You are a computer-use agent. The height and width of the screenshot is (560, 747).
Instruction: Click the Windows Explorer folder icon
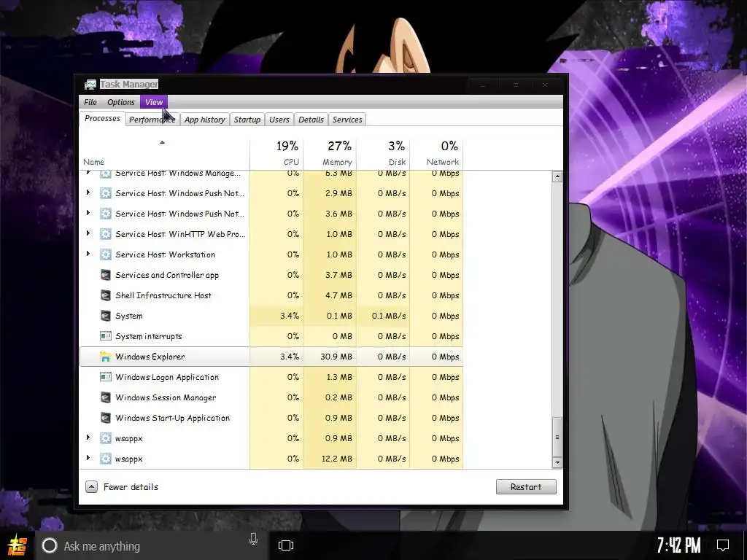(105, 357)
